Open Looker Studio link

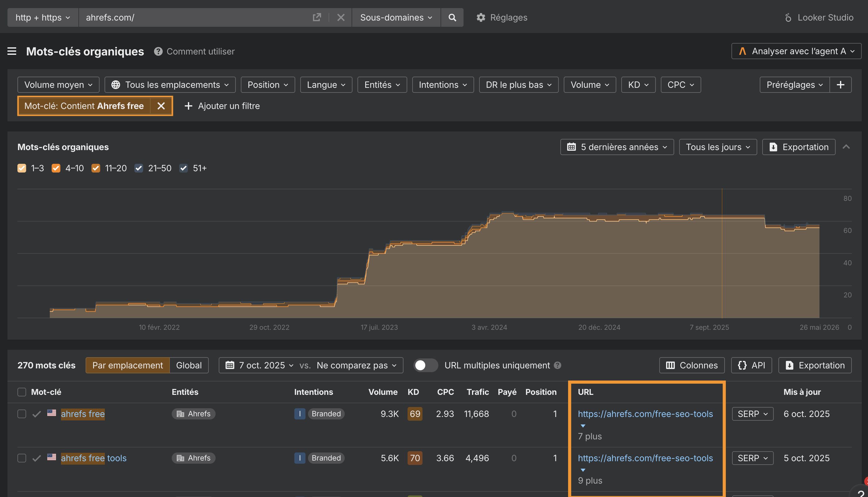(819, 17)
